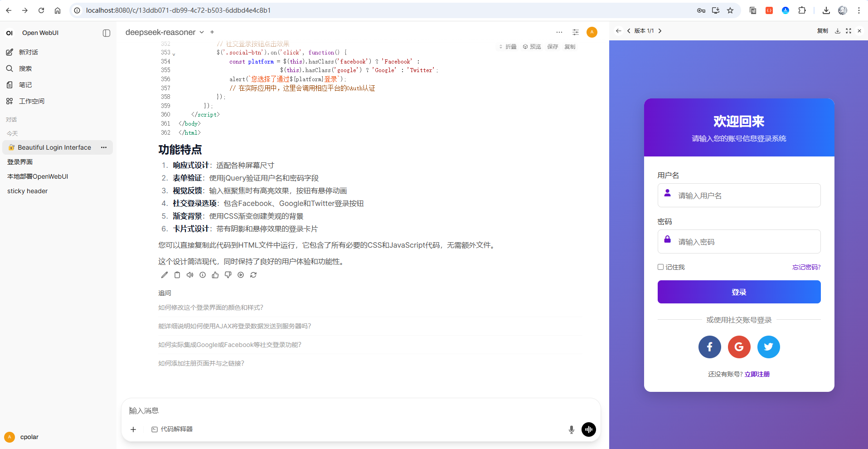Click the edit pencil icon below the response
This screenshot has width=868, height=449.
tap(165, 275)
